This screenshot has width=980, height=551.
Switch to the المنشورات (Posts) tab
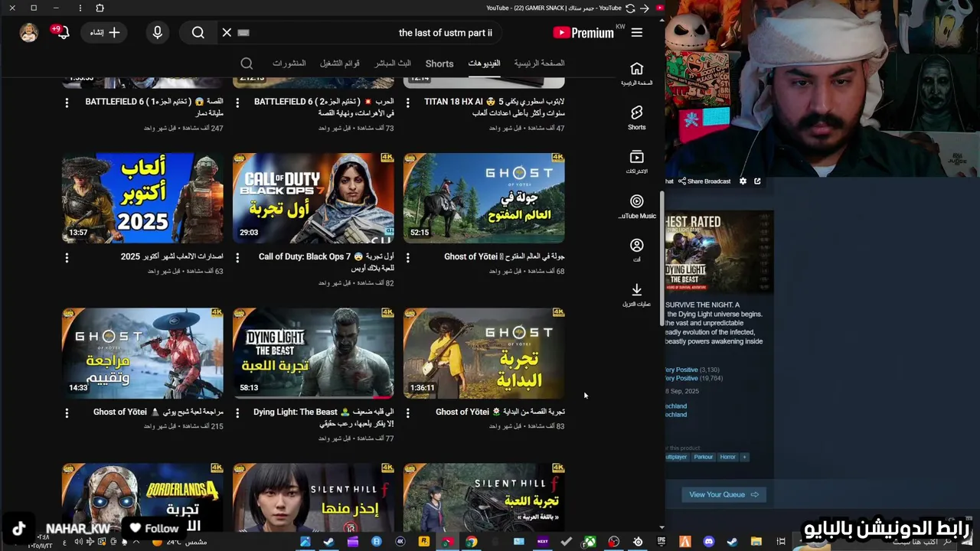coord(289,64)
